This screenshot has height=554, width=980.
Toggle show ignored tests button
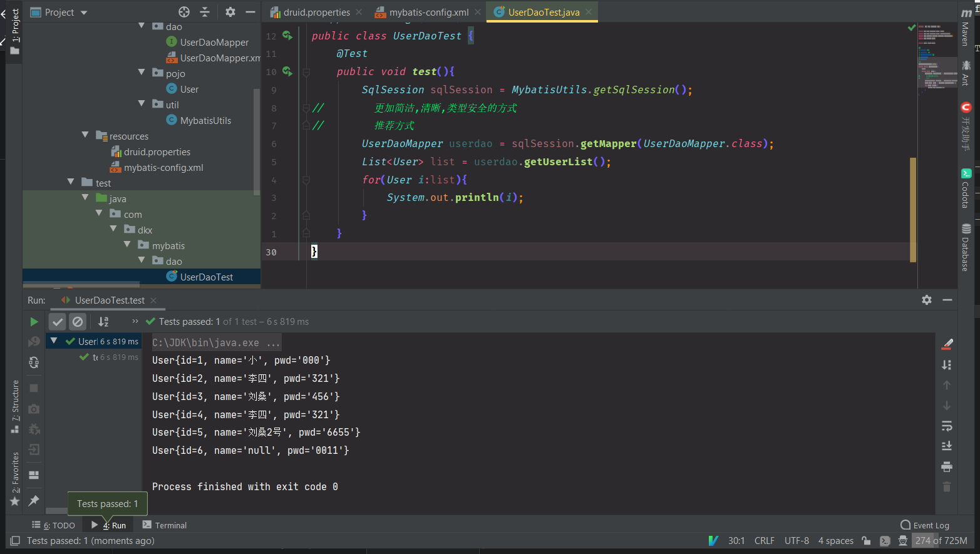78,322
